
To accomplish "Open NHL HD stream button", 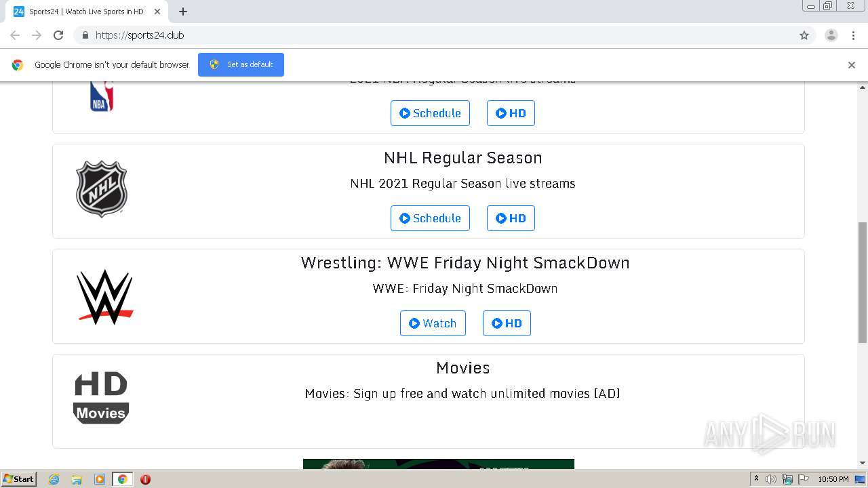I will point(511,218).
